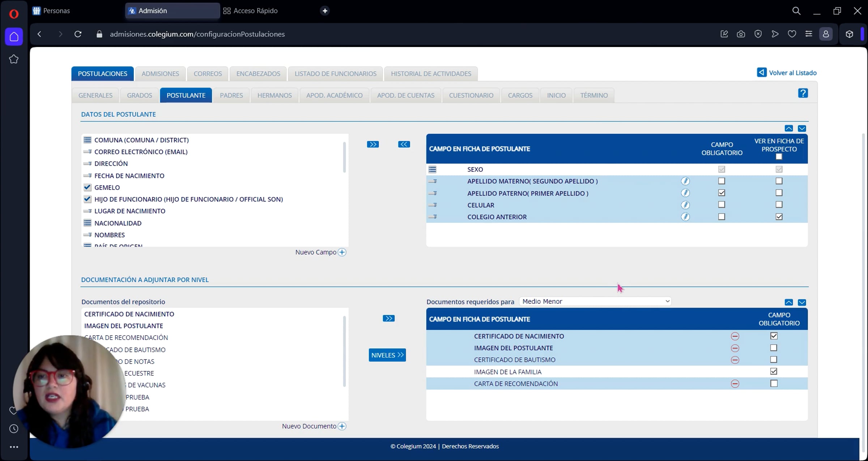Click the NIVELES button
Screen dimensions: 868x461
pos(387,355)
